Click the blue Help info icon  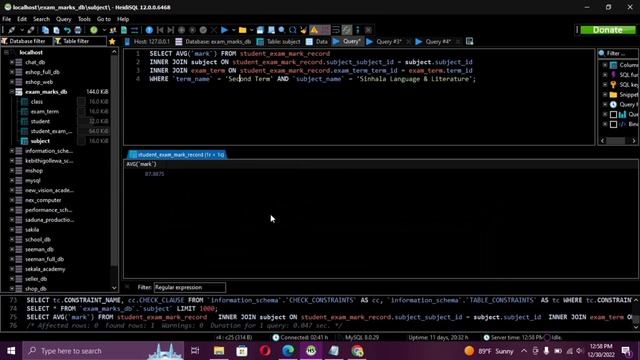point(149,30)
